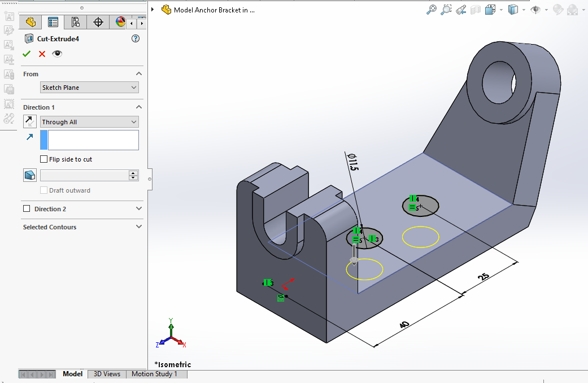Screen dimensions: 588x383
Task: Open help for Cut-Extrude4
Action: click(x=135, y=38)
